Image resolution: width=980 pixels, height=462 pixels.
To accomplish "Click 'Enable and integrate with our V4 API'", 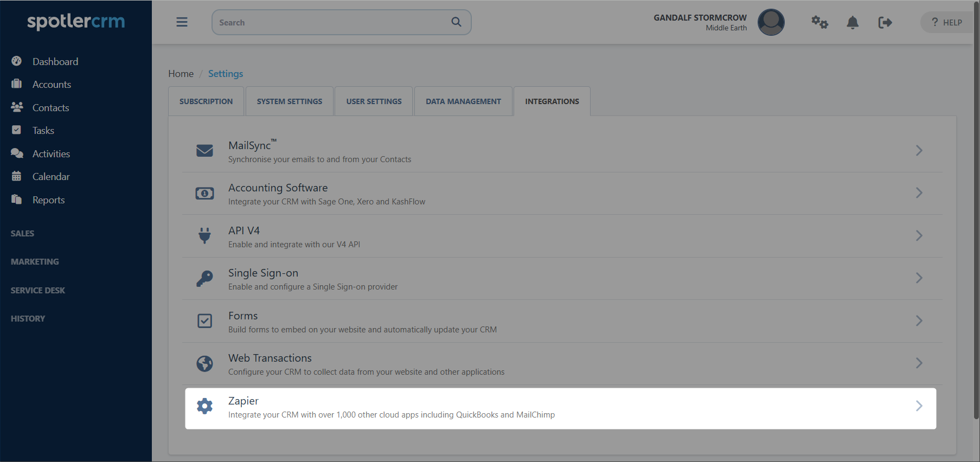I will [x=294, y=245].
